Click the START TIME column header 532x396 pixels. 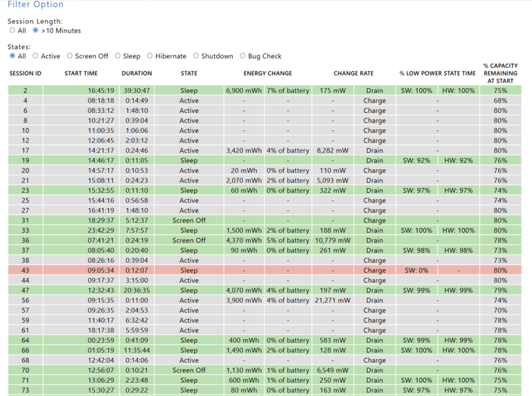click(x=81, y=74)
